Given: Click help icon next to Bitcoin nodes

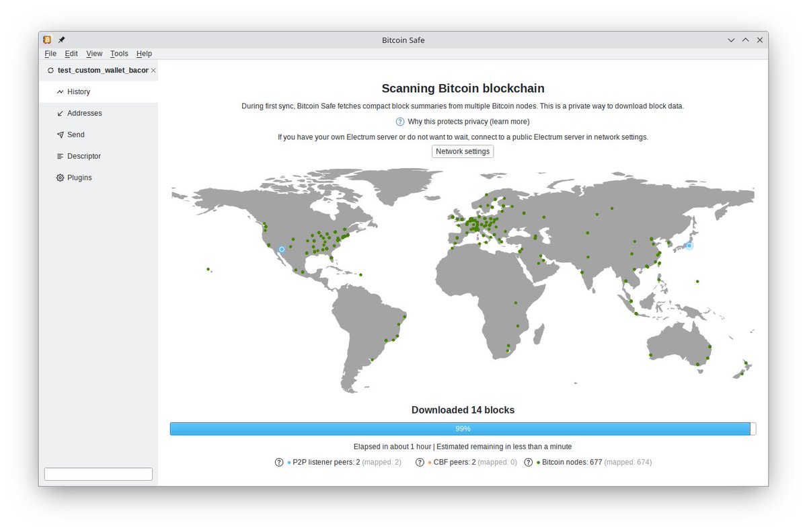Looking at the screenshot, I should (529, 462).
